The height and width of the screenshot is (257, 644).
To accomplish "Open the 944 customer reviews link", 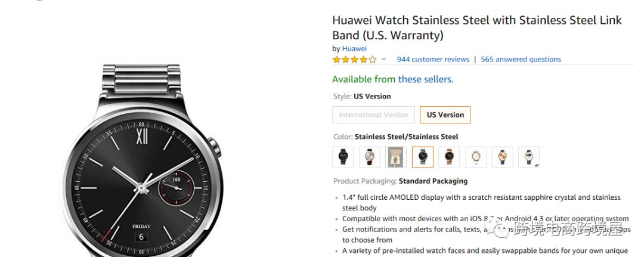I will click(433, 59).
